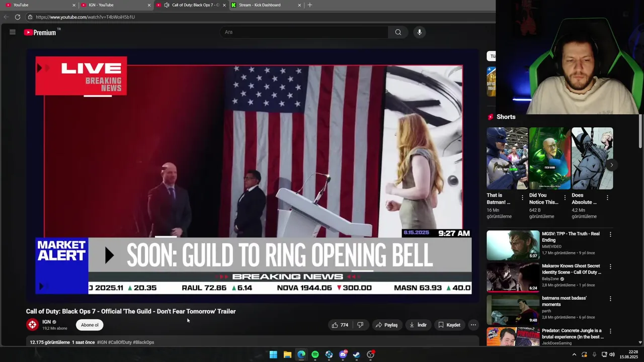Open volume control speaker icon in tray

(x=612, y=354)
